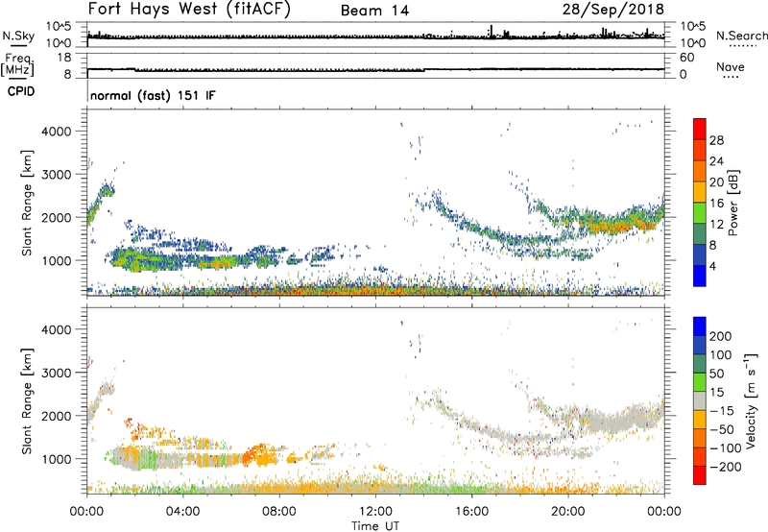Click the "16" value on the Power color bar
This screenshot has width=768, height=532.
pos(716,204)
